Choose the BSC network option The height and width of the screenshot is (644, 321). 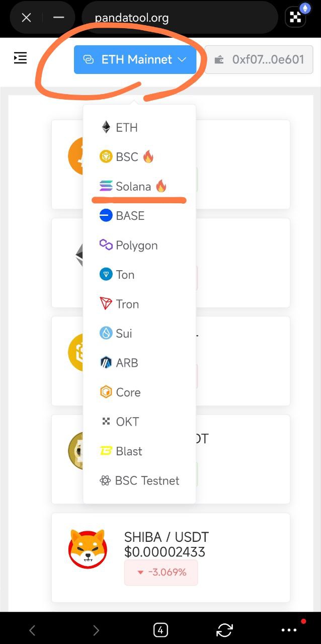coord(127,156)
